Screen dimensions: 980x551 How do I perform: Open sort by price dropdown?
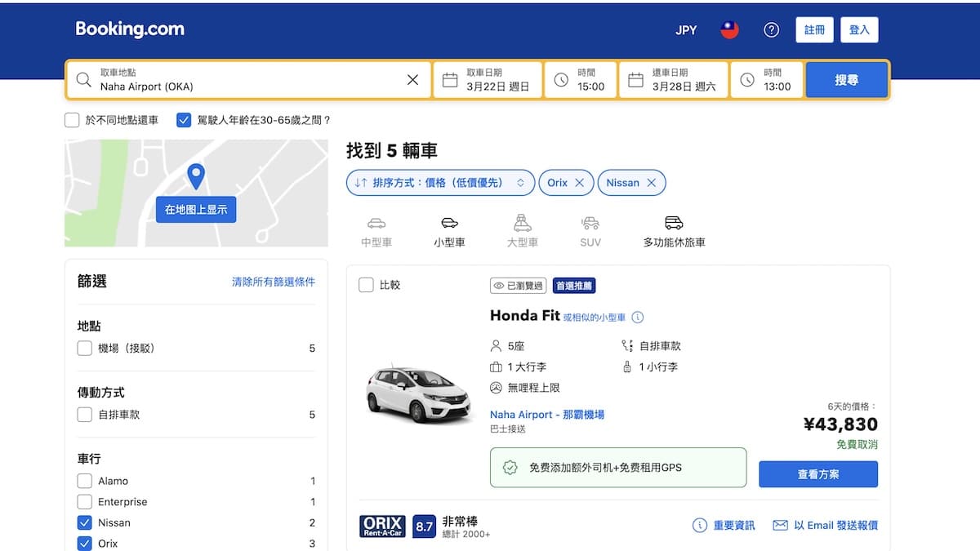[440, 183]
